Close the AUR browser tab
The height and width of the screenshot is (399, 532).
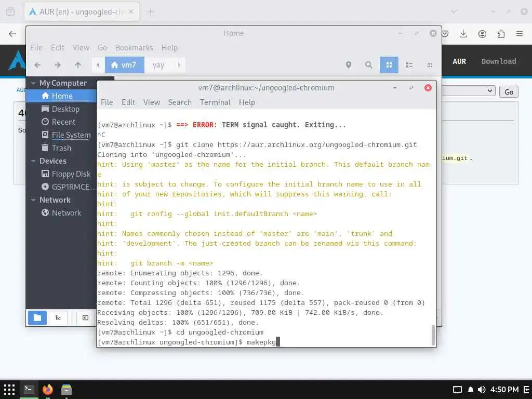pyautogui.click(x=131, y=11)
